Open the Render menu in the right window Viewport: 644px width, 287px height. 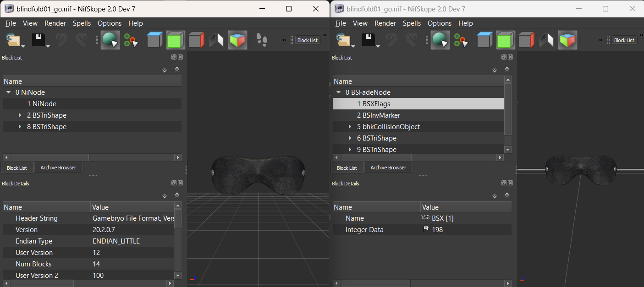[385, 23]
